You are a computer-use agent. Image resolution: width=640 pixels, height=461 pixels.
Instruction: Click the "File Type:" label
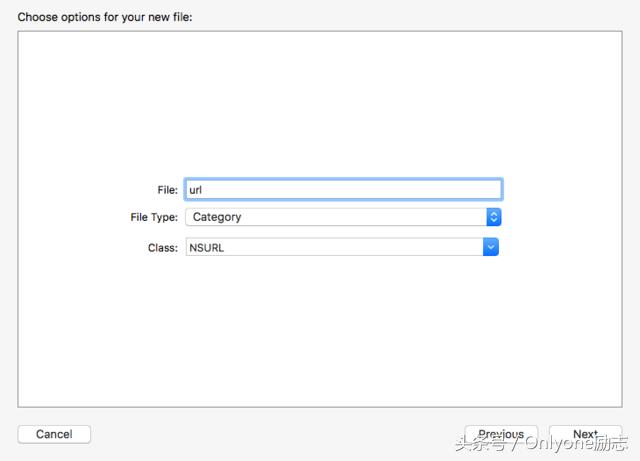click(154, 217)
